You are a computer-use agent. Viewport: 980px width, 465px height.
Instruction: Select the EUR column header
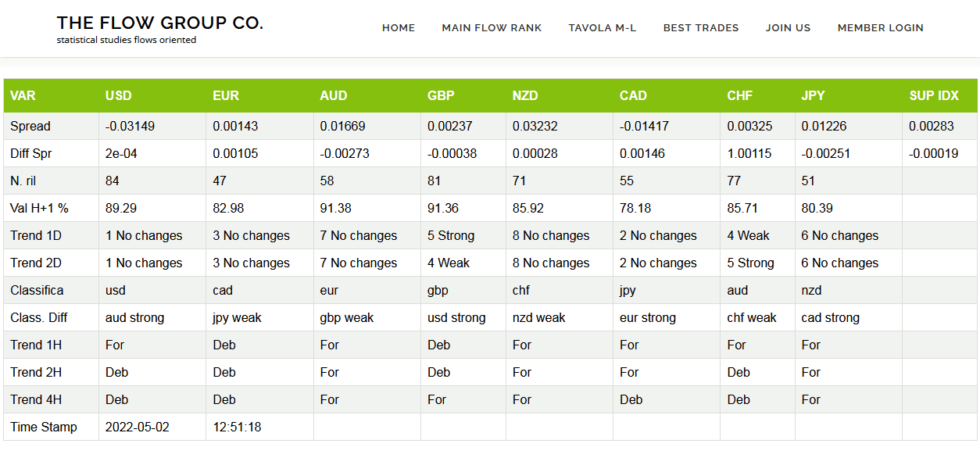pyautogui.click(x=226, y=96)
